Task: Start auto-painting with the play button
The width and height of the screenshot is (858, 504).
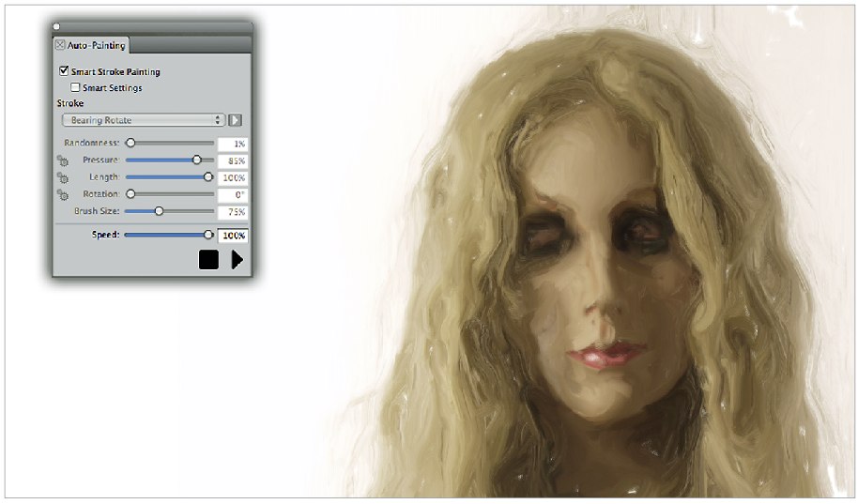Action: 237,259
